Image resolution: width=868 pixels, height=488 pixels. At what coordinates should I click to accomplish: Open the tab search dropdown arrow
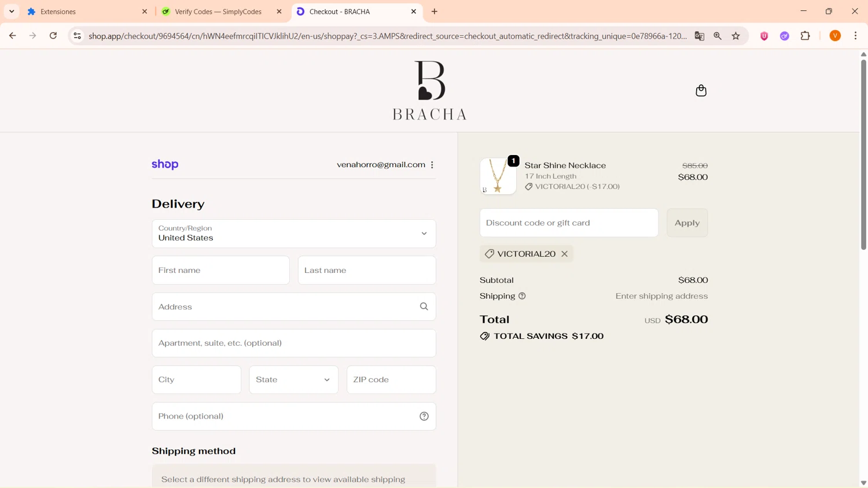pos(12,12)
